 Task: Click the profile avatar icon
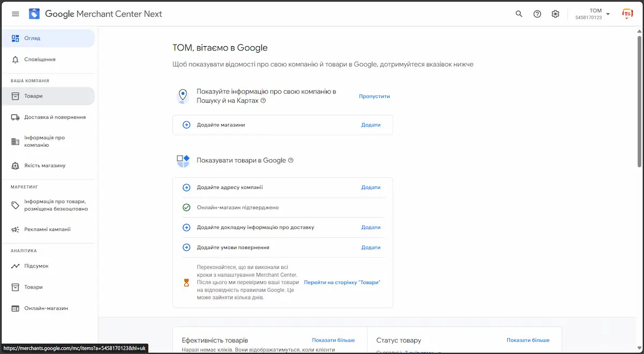pos(627,14)
